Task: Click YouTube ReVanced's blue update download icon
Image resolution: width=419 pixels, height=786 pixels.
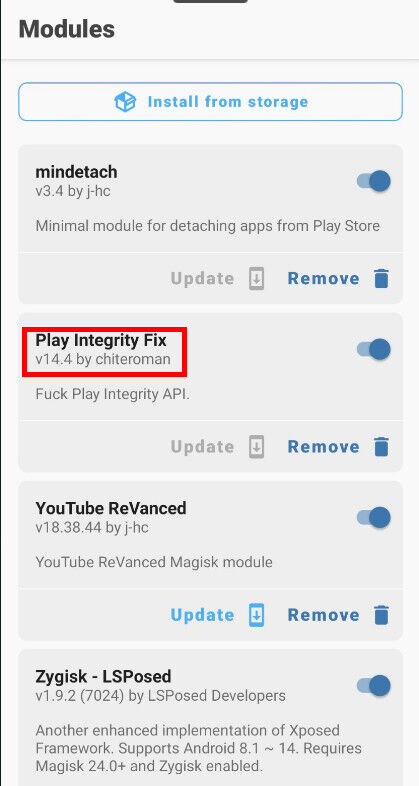Action: 256,615
